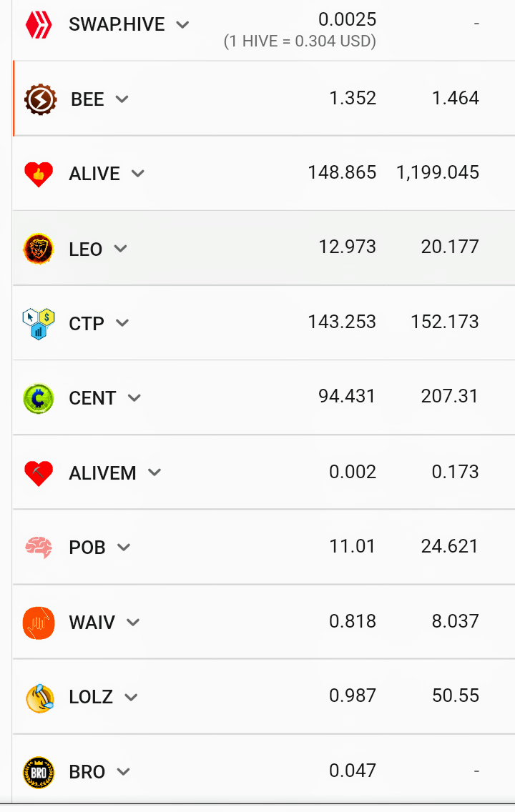The width and height of the screenshot is (515, 812).
Task: Click the LOLZ laughing emoji icon
Action: pos(40,698)
